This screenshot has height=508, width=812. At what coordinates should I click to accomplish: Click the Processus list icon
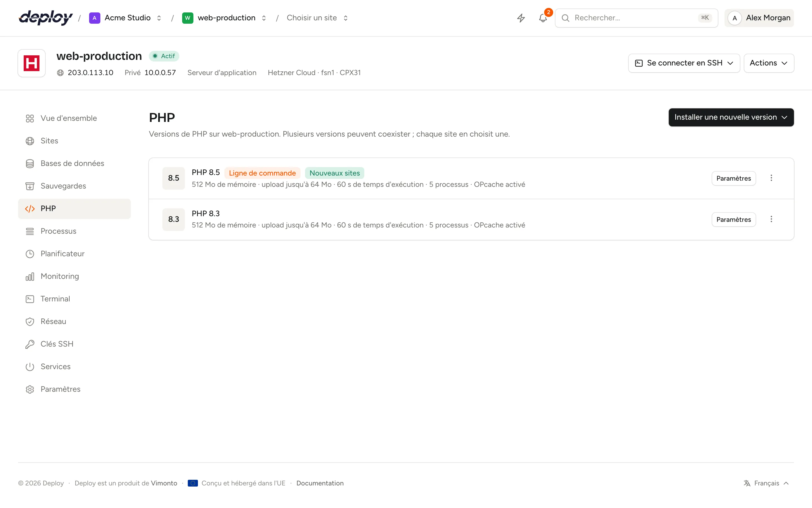tap(30, 231)
